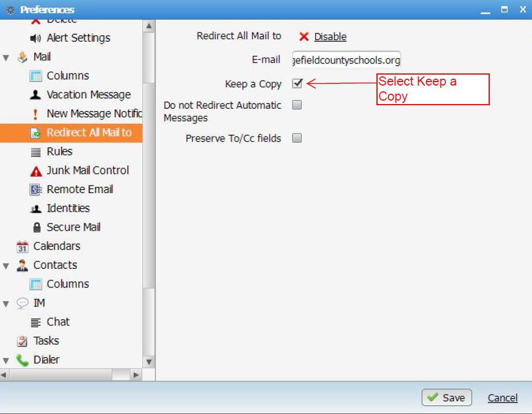Collapse the Mail tree section
The width and height of the screenshot is (532, 414).
tap(6, 58)
